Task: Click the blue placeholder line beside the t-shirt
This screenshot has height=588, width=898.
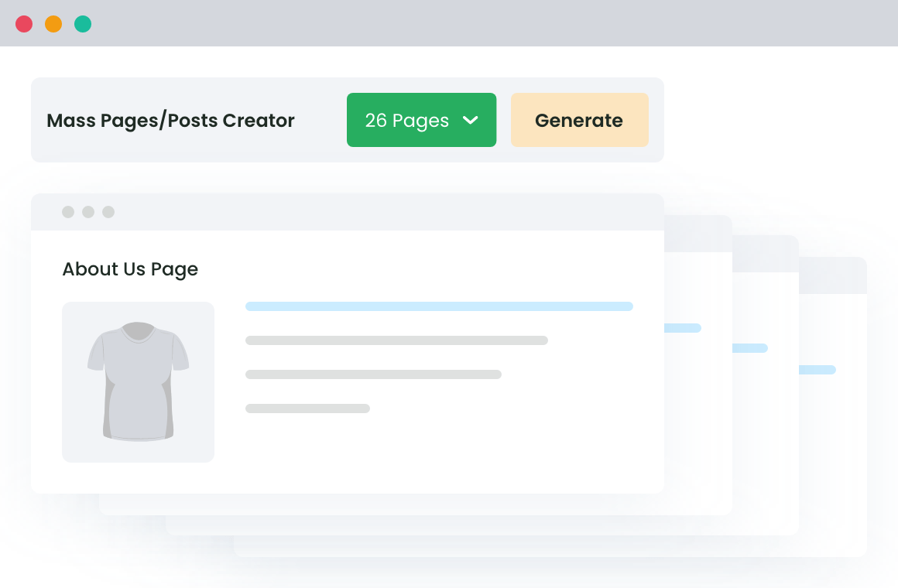Action: click(439, 306)
